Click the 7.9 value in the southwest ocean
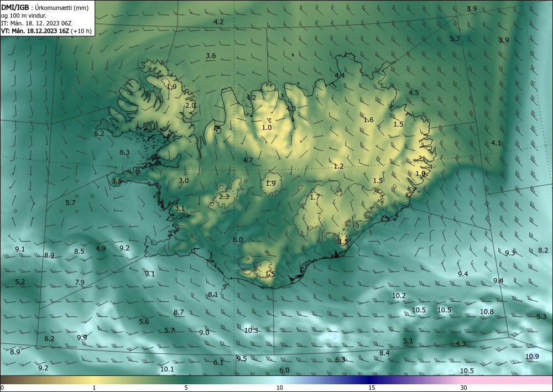 click(x=80, y=283)
